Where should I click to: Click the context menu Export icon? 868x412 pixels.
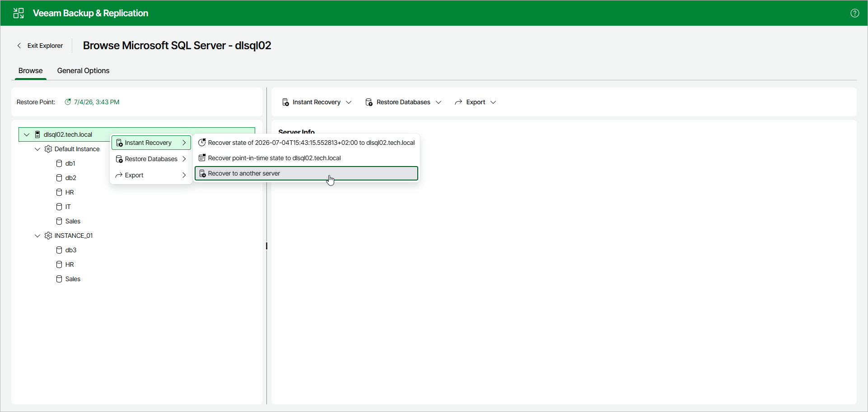[119, 175]
